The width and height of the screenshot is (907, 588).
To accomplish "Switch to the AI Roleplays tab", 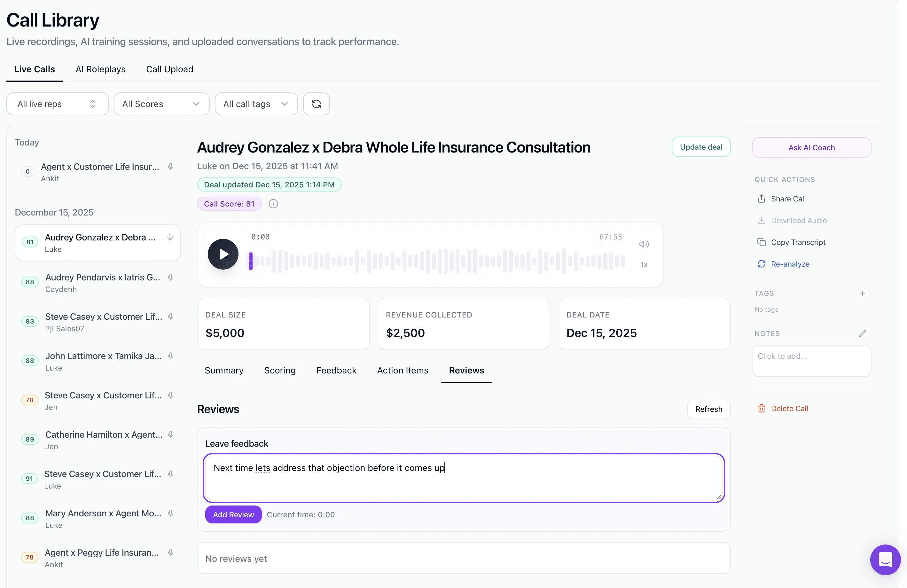I will [x=100, y=69].
